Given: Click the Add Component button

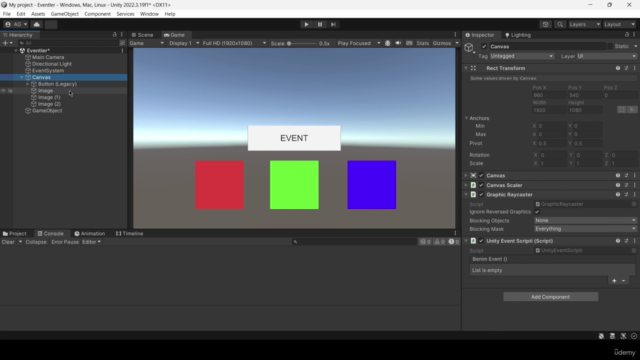Looking at the screenshot, I should [550, 297].
